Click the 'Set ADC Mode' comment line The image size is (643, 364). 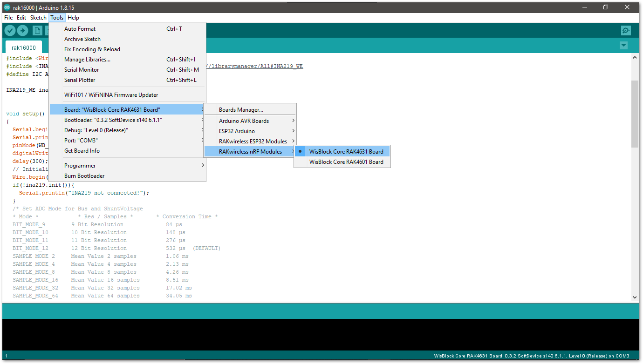pos(78,209)
